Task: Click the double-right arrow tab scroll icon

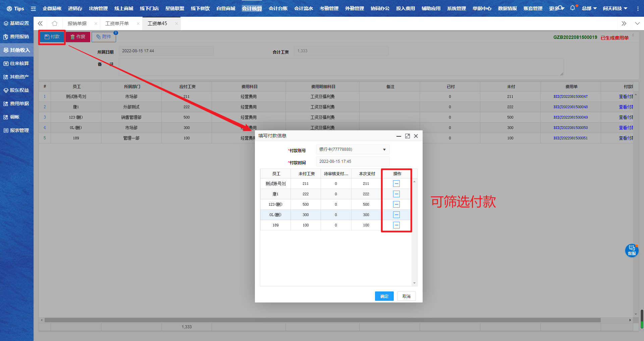Action: (624, 23)
